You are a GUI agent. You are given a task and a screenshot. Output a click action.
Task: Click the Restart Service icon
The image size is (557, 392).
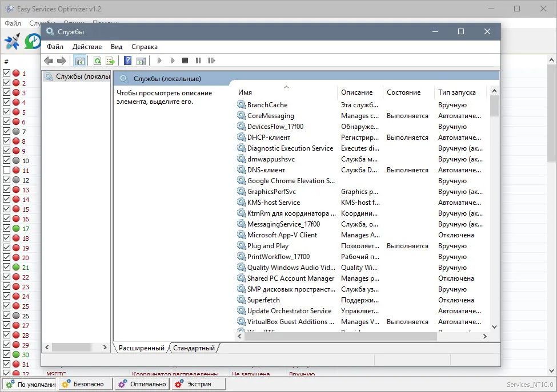point(211,60)
